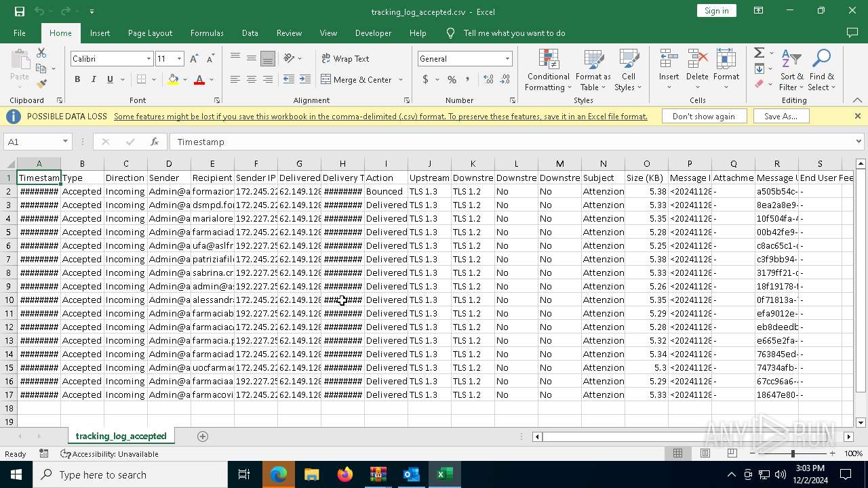Open Font name dropdown showing Calibri
The width and height of the screenshot is (868, 488).
pyautogui.click(x=149, y=59)
